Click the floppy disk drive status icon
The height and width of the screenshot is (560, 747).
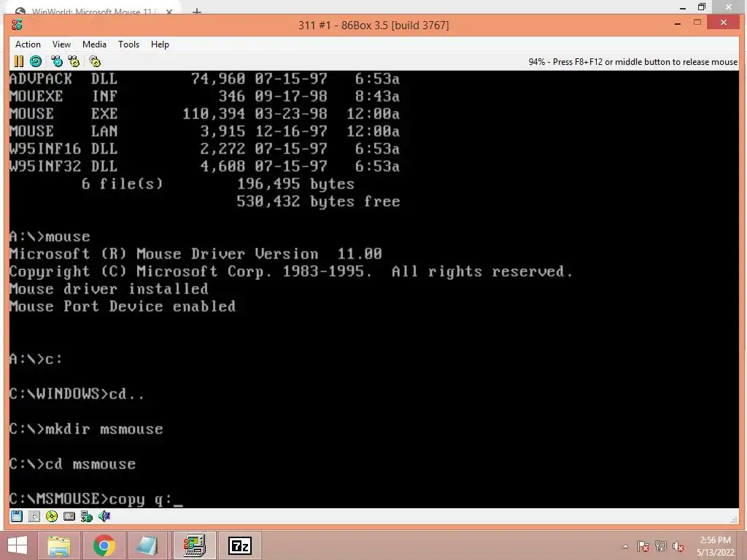tap(17, 516)
